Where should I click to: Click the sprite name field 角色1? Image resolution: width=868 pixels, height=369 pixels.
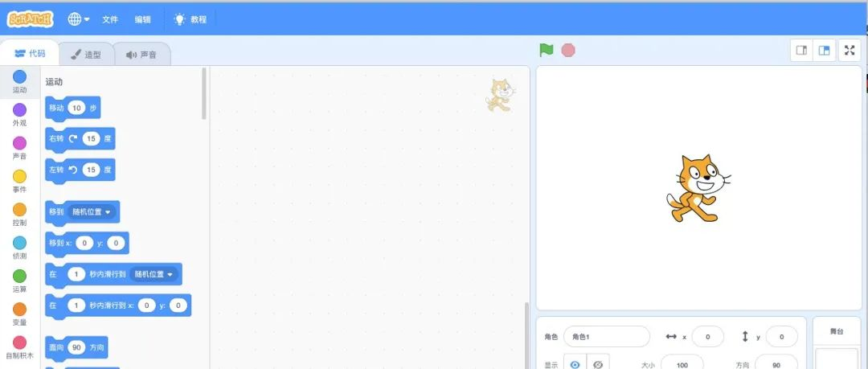[x=606, y=336]
